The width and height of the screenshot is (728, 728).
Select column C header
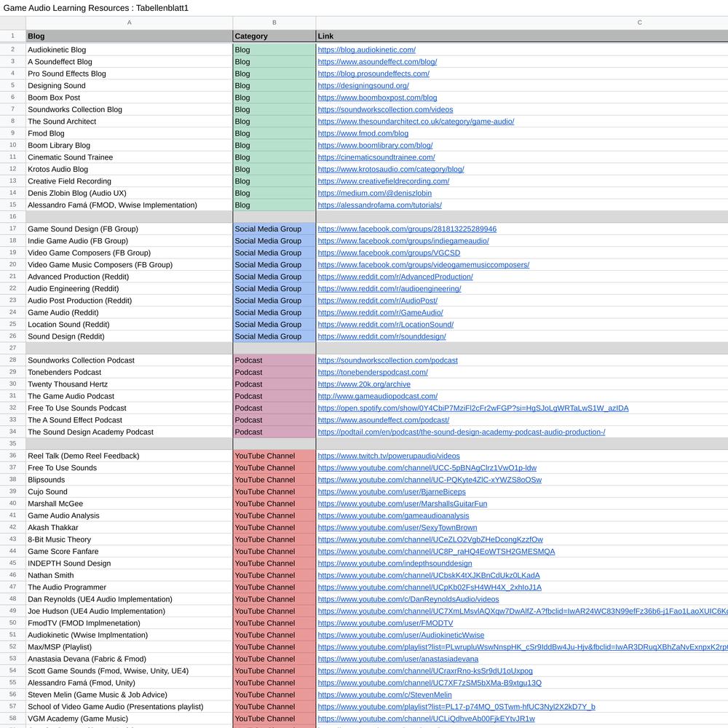(522, 23)
